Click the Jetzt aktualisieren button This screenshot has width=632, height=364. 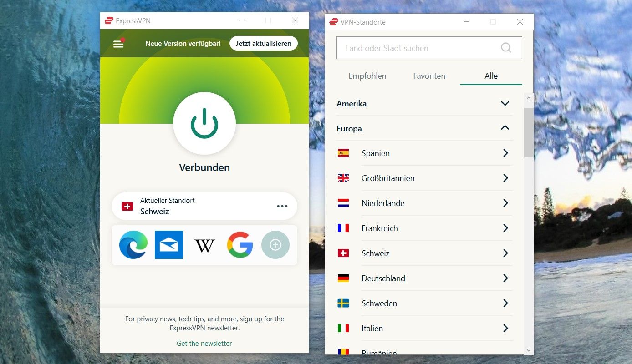pyautogui.click(x=264, y=44)
